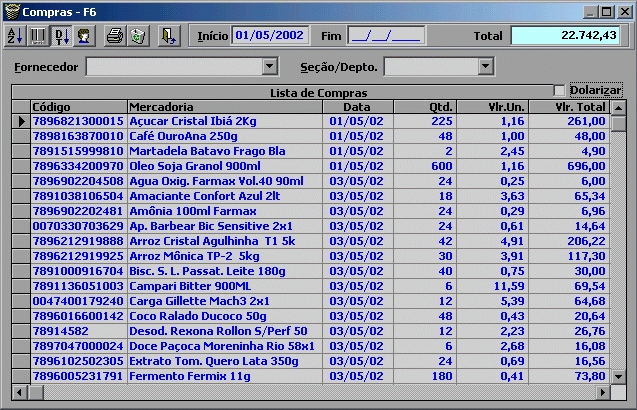The width and height of the screenshot is (637, 410).
Task: Click total value 69,54 for Campari
Action: click(x=590, y=286)
